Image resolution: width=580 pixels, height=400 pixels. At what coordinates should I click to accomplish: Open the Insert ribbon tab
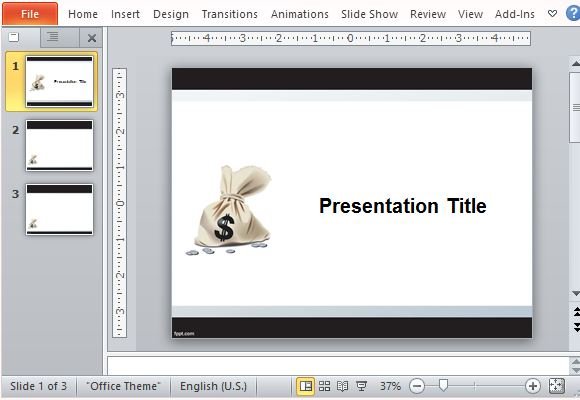click(125, 14)
